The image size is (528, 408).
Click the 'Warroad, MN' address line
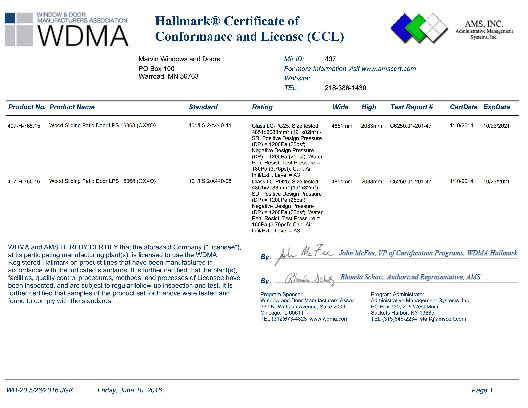(x=168, y=76)
